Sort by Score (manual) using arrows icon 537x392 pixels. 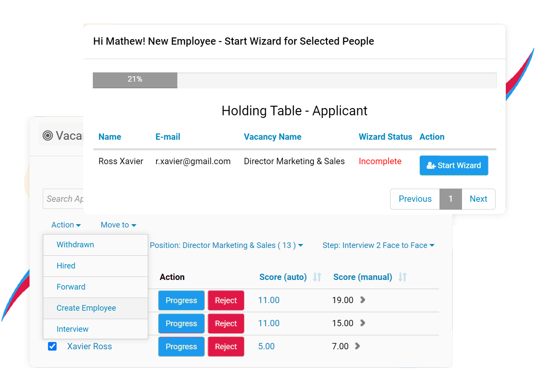[x=402, y=277]
